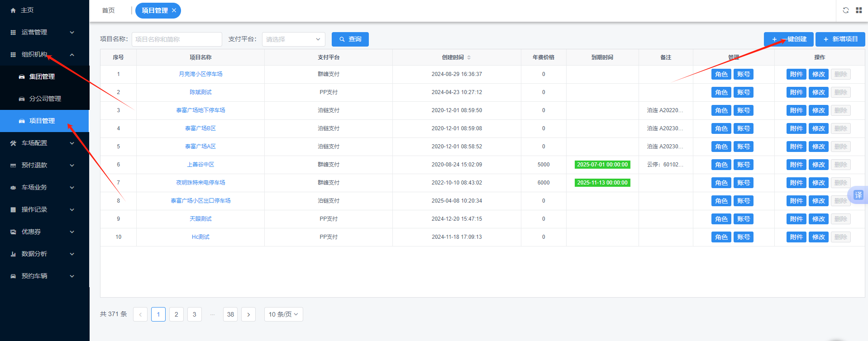Go to previous page using left arrow
This screenshot has width=868, height=341.
click(x=140, y=314)
